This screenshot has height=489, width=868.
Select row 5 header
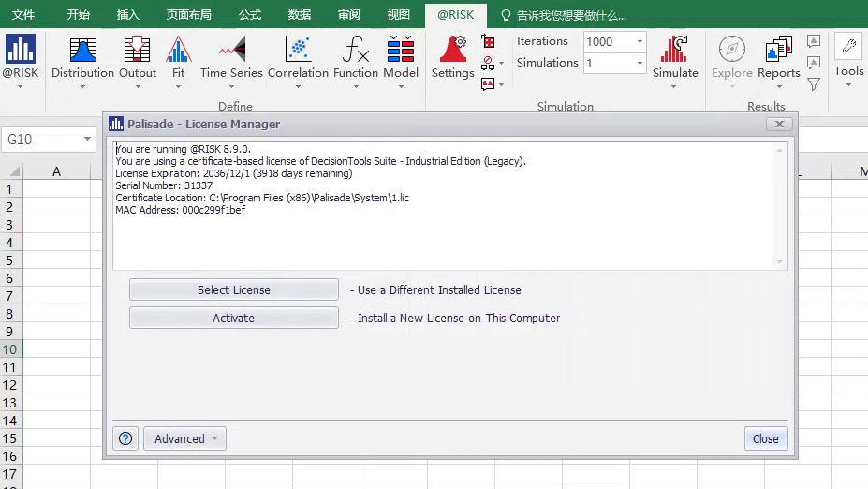[10, 260]
